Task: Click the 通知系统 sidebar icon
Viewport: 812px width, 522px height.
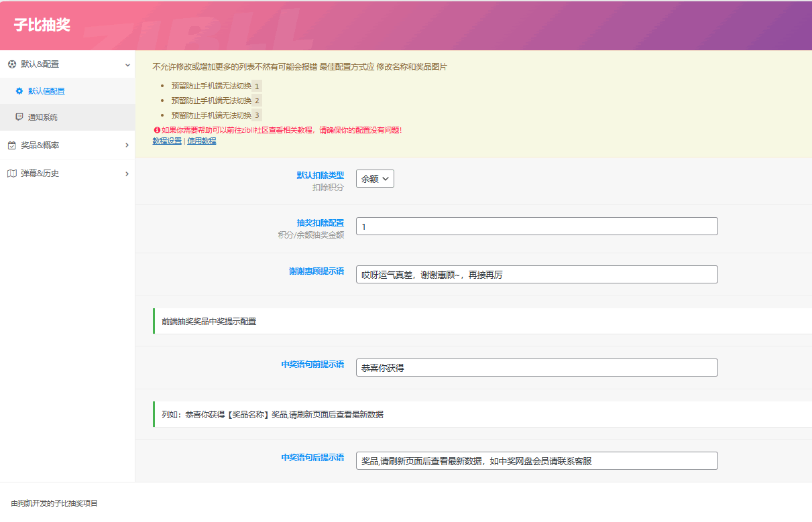Action: coord(19,117)
